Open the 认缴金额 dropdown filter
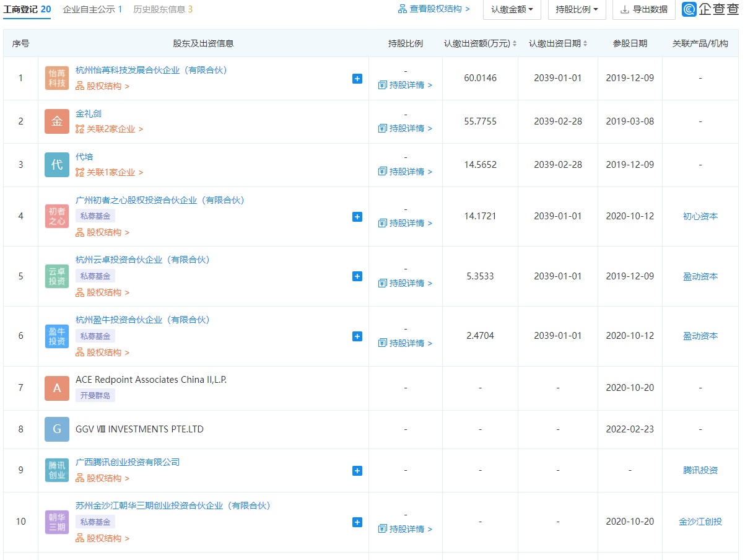 pyautogui.click(x=512, y=9)
